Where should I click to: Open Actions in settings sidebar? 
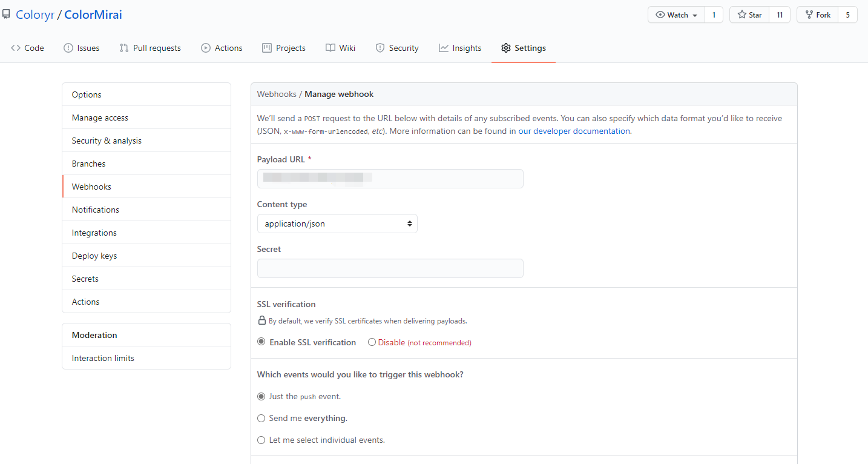click(x=146, y=302)
